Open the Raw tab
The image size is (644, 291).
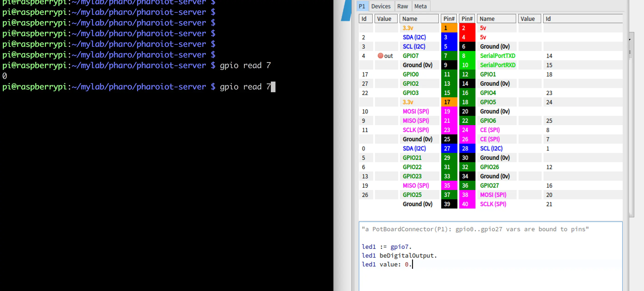[x=402, y=6]
